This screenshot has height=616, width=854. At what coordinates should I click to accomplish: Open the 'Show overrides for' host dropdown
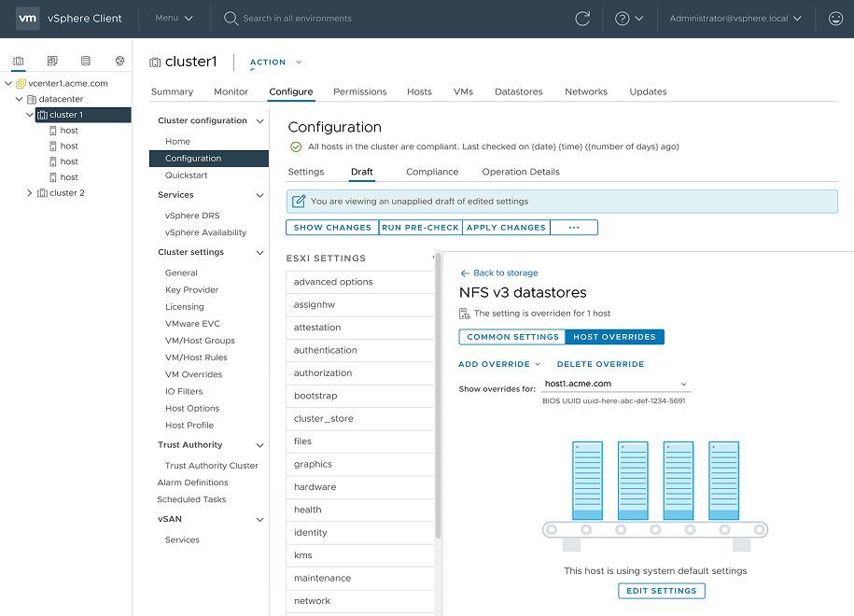[615, 383]
